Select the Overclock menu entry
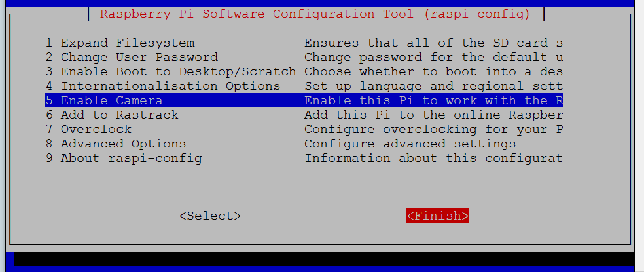Viewport: 644px width, 272px height. click(88, 129)
